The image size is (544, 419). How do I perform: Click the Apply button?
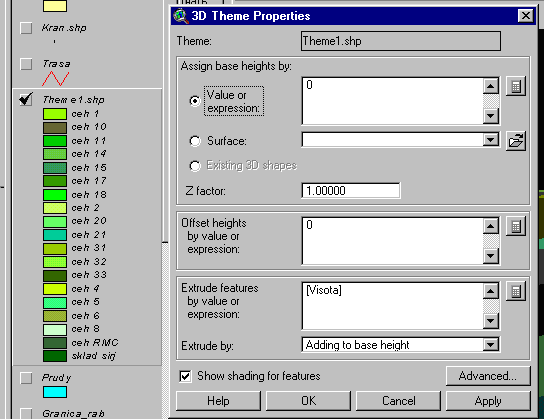click(488, 401)
